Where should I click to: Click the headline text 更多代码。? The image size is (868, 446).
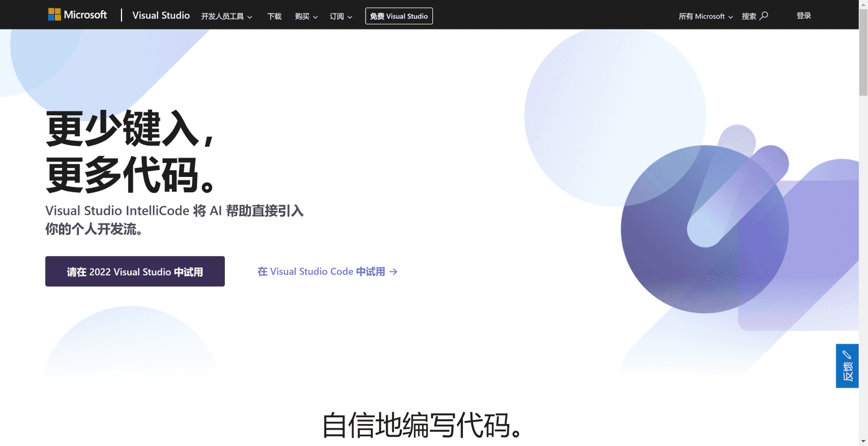tap(131, 175)
